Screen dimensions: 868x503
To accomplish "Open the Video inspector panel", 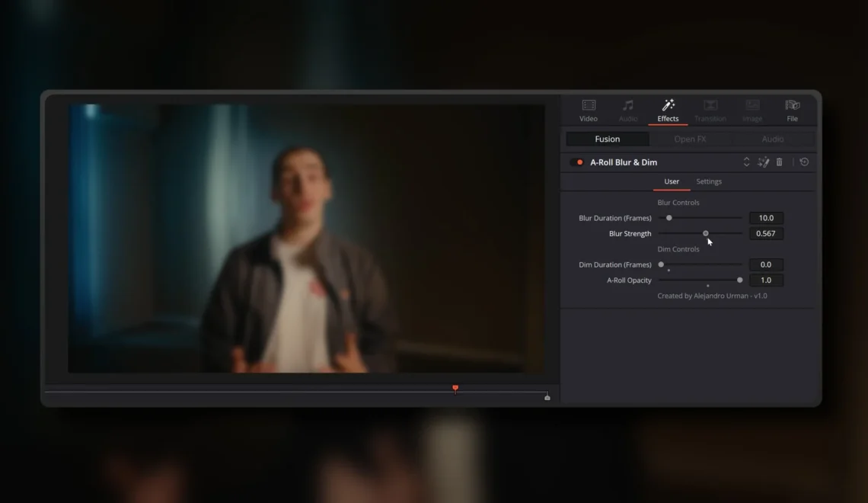I will (x=588, y=109).
